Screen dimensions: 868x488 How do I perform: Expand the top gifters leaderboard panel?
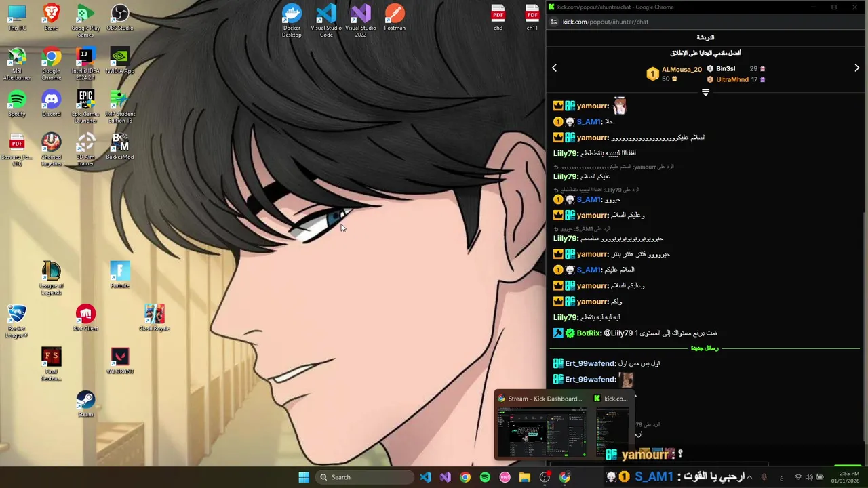click(705, 92)
